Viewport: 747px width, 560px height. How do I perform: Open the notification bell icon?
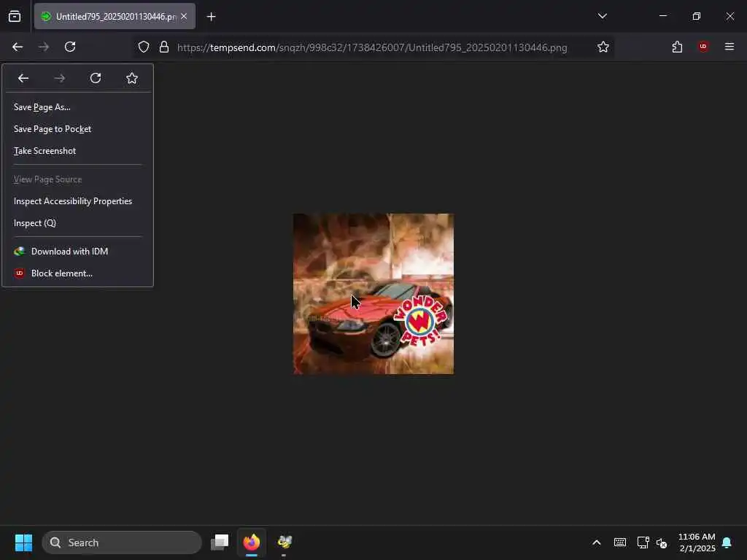coord(727,542)
